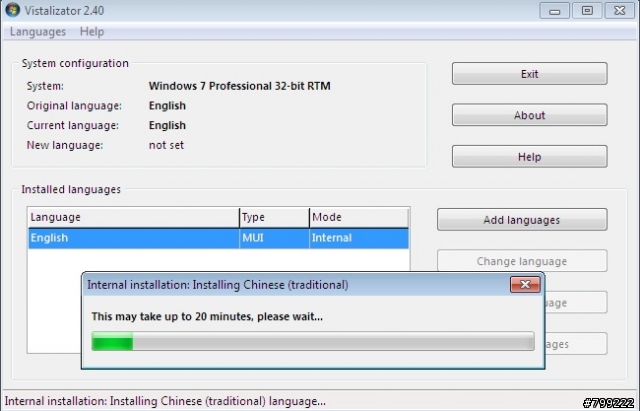Open the Languages menu
Viewport: 640px width, 411px height.
click(38, 32)
